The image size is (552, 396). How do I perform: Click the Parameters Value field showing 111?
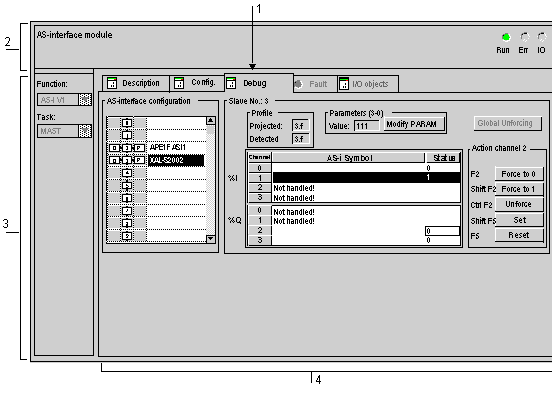367,126
